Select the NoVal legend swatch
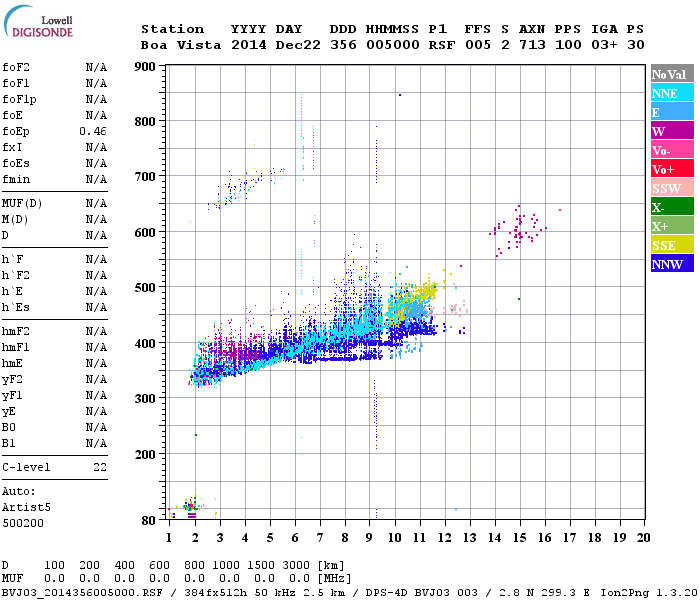This screenshot has height=600, width=700. click(x=672, y=74)
